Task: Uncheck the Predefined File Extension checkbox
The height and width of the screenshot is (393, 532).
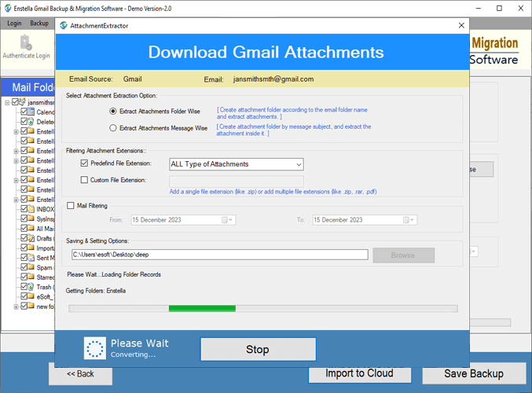Action: (85, 163)
